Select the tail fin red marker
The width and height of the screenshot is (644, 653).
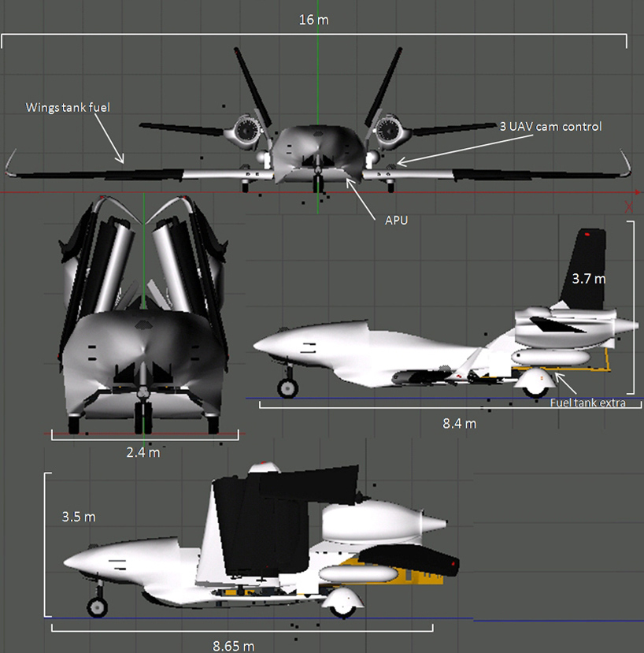point(587,232)
